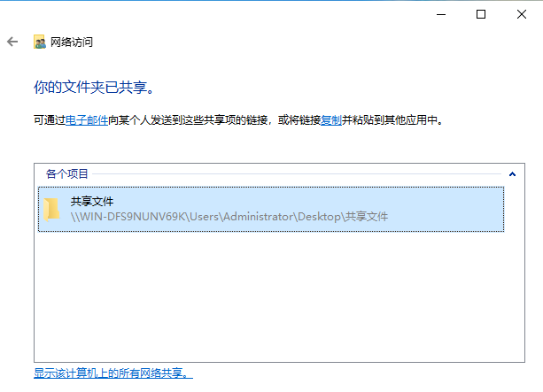The image size is (543, 392).
Task: Click the yellow 共享文件 folder icon
Action: click(53, 209)
